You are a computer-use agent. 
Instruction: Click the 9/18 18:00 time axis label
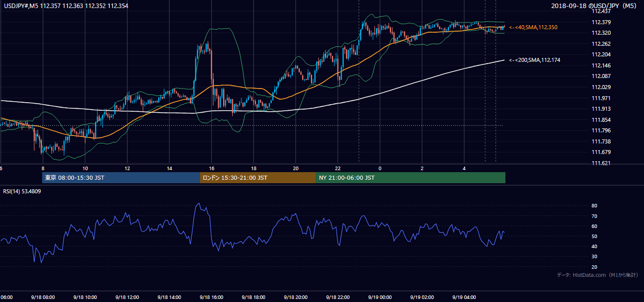[253, 297]
